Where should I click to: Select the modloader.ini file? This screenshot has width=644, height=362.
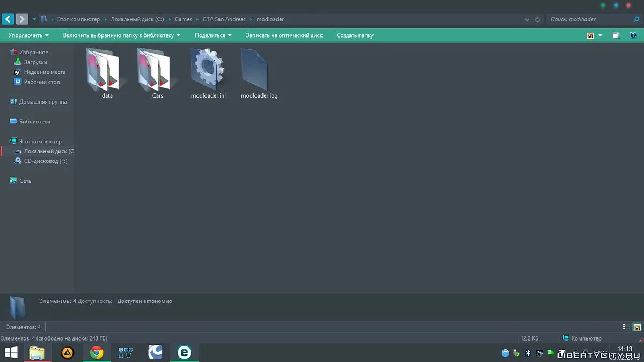(208, 73)
